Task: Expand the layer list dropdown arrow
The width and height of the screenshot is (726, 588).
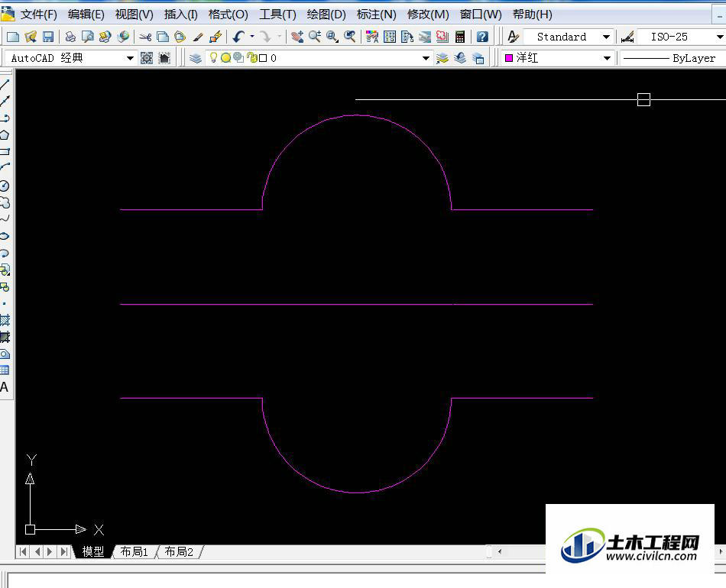Action: click(426, 58)
